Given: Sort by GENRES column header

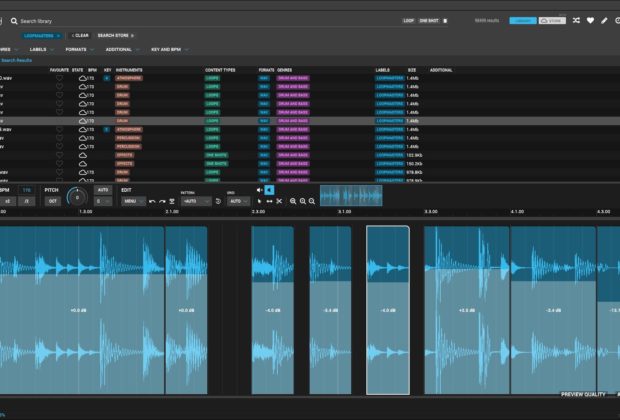Looking at the screenshot, I should click(x=284, y=70).
